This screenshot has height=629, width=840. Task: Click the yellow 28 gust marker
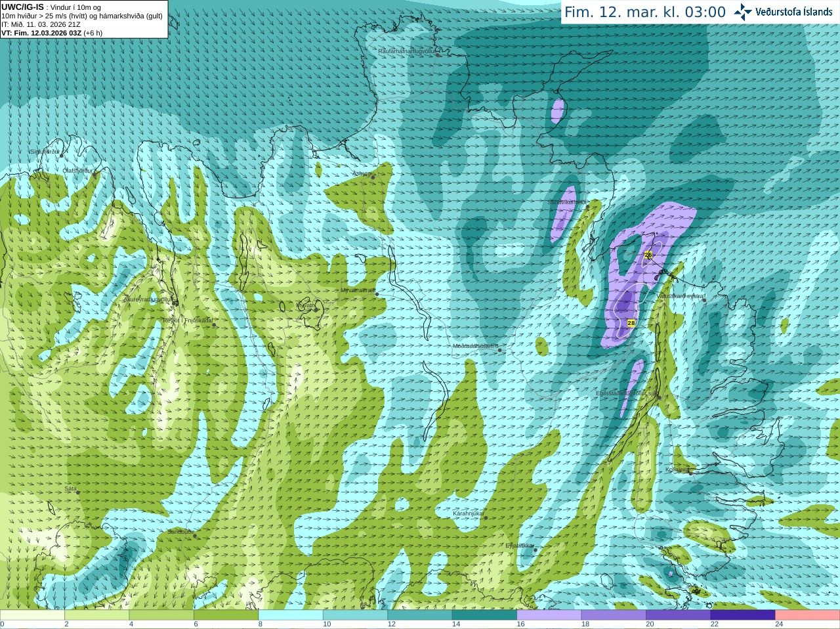coord(631,323)
